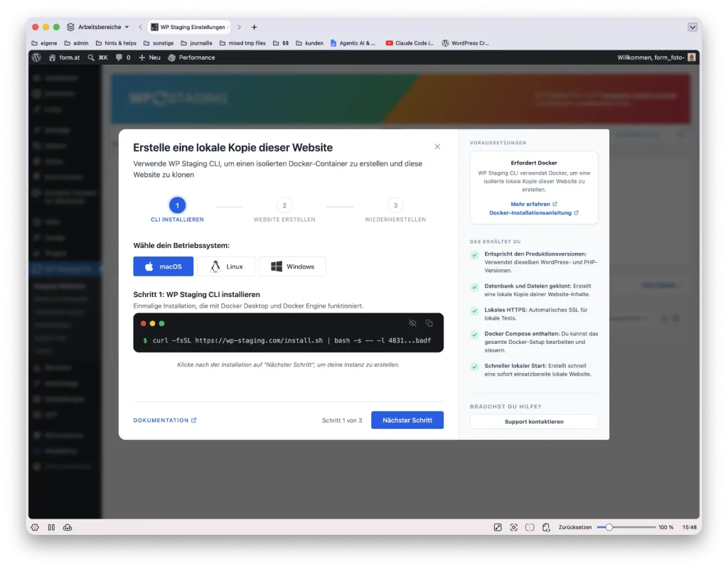Viewport: 728px width, 569px height.
Task: Open the $$ bookmarks folder
Action: click(281, 43)
